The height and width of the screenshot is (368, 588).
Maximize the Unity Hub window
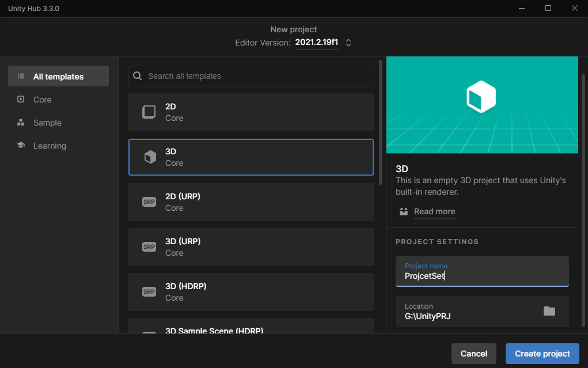548,8
